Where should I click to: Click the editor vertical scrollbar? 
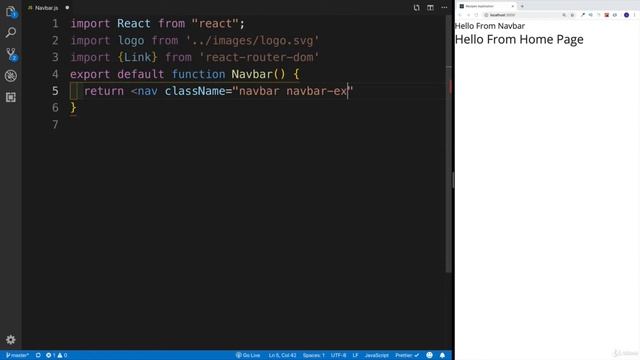coord(449,143)
